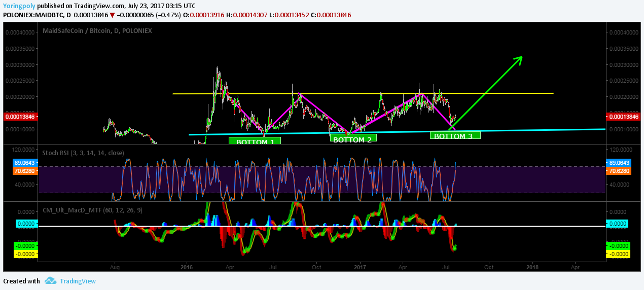Select the CM_Ult_MacD_MTF indicator label

(x=92, y=209)
